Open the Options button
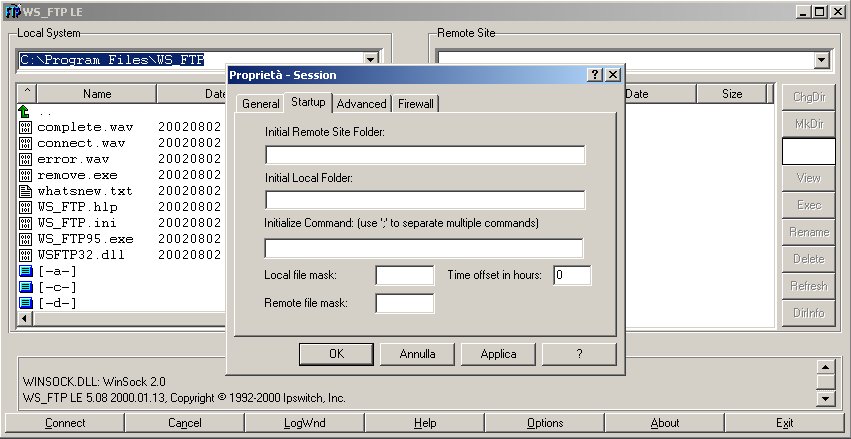The image size is (851, 439). tap(545, 423)
